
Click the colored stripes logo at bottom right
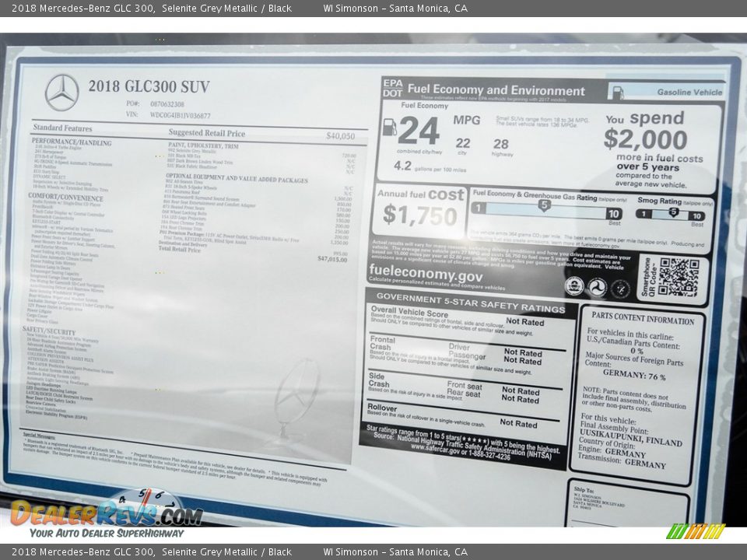click(695, 531)
